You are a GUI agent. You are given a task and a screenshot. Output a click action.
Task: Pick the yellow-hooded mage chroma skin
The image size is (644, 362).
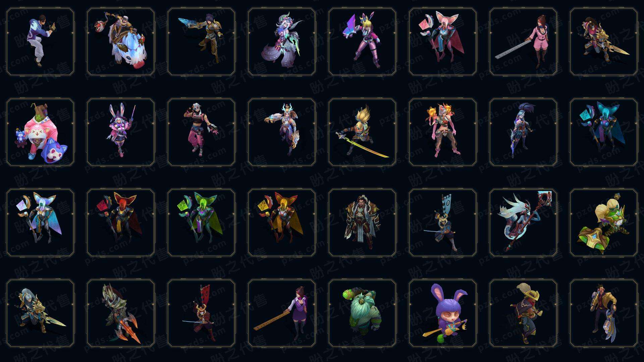[x=282, y=223]
